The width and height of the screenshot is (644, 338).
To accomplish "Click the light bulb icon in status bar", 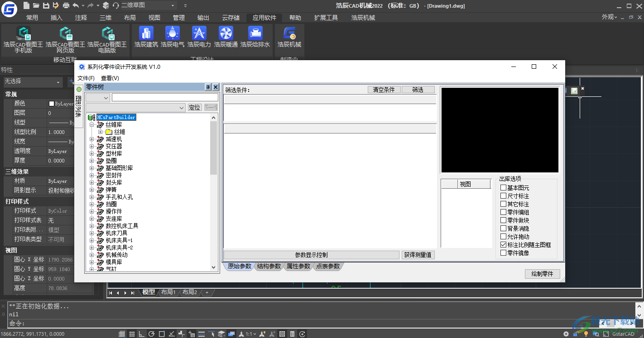I will click(586, 334).
